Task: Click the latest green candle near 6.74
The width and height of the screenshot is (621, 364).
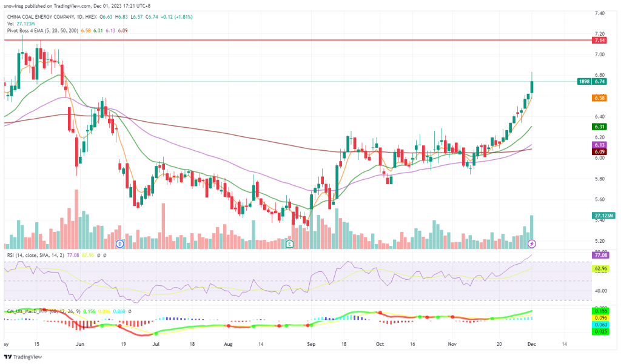Action: (x=532, y=87)
